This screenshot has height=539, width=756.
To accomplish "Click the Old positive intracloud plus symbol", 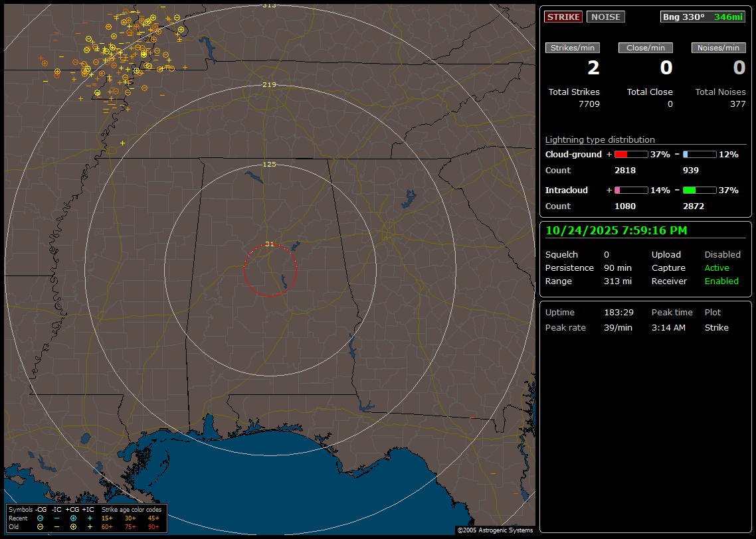I will pyautogui.click(x=90, y=526).
